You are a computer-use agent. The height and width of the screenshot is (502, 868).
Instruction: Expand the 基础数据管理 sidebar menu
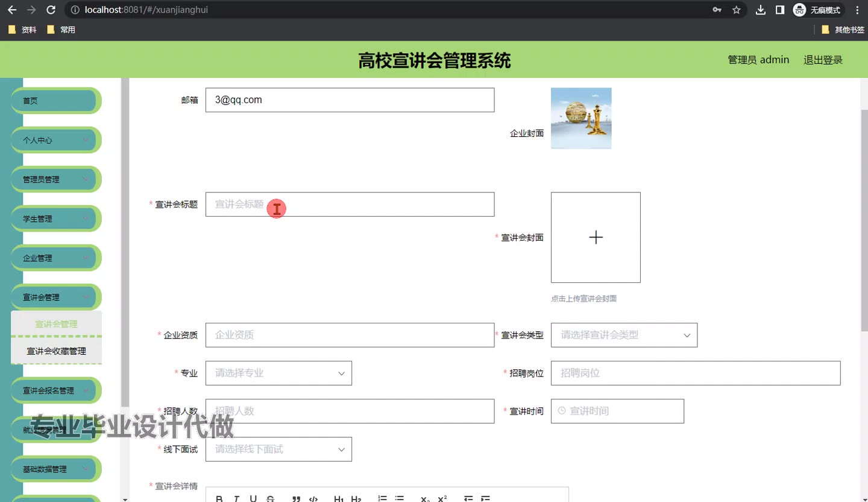click(55, 469)
